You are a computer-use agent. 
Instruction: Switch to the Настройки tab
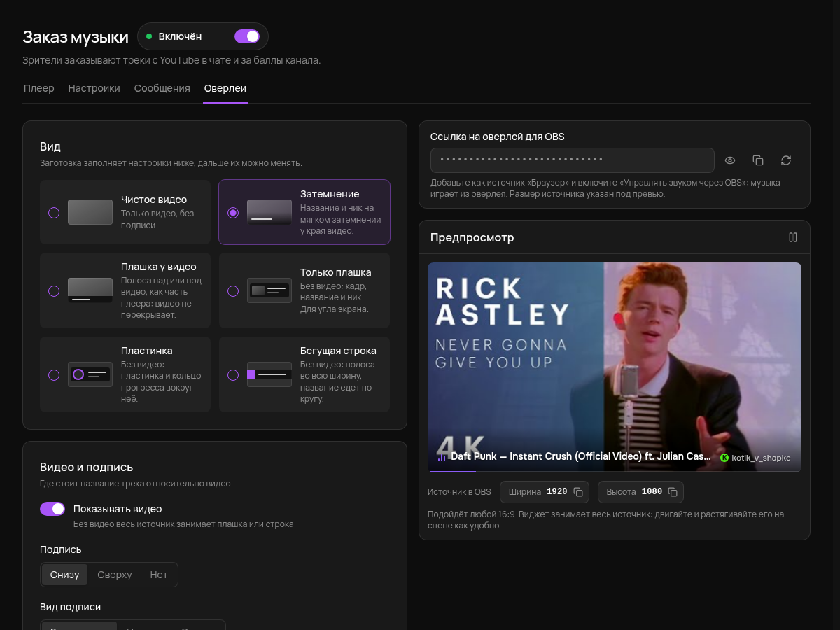coord(94,88)
